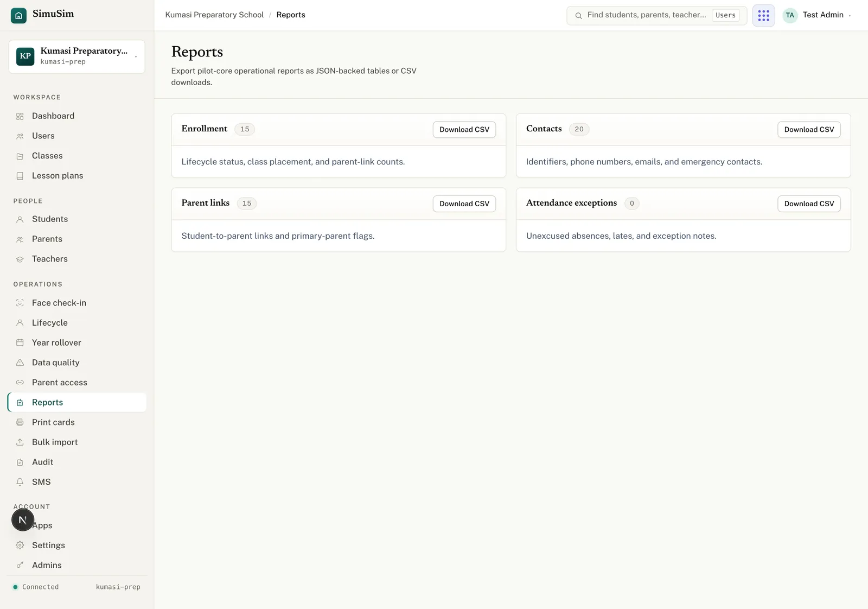
Task: Download the Parent links CSV
Action: [464, 204]
